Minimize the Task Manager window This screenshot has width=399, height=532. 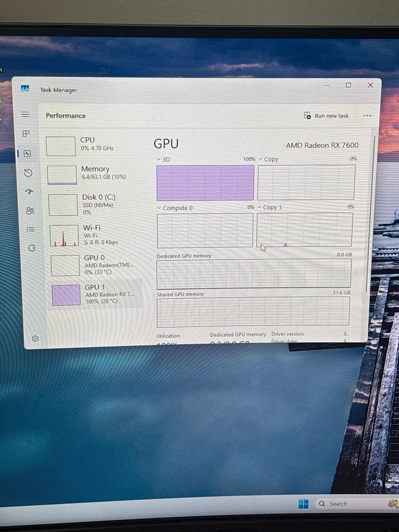327,85
